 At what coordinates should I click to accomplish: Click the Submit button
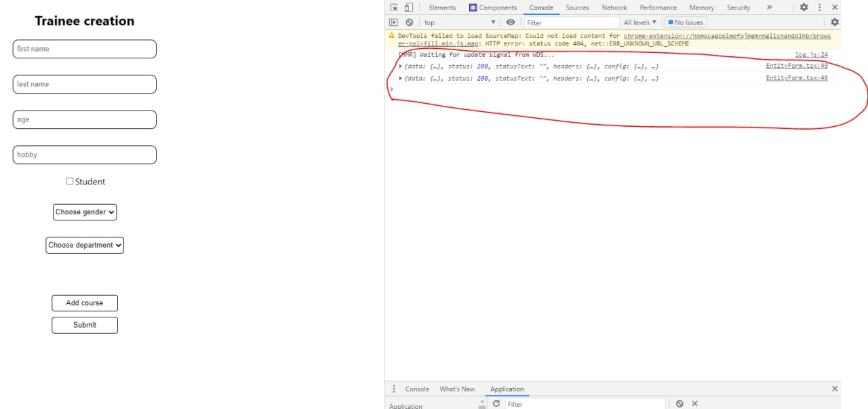85,325
